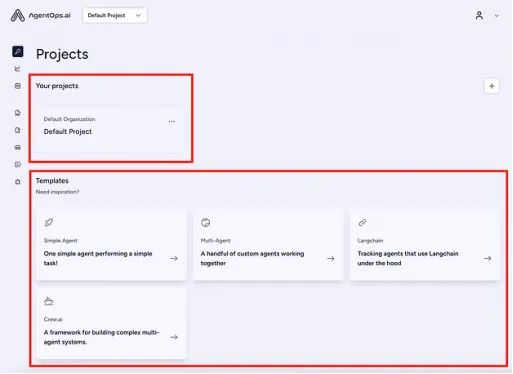Image resolution: width=513 pixels, height=374 pixels.
Task: Click the Templates heading
Action: click(x=52, y=181)
